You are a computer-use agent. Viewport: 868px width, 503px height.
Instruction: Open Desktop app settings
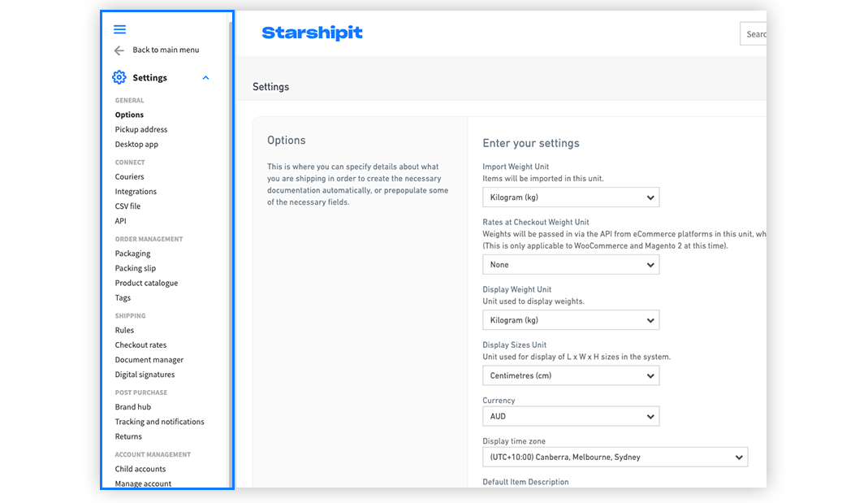click(136, 144)
